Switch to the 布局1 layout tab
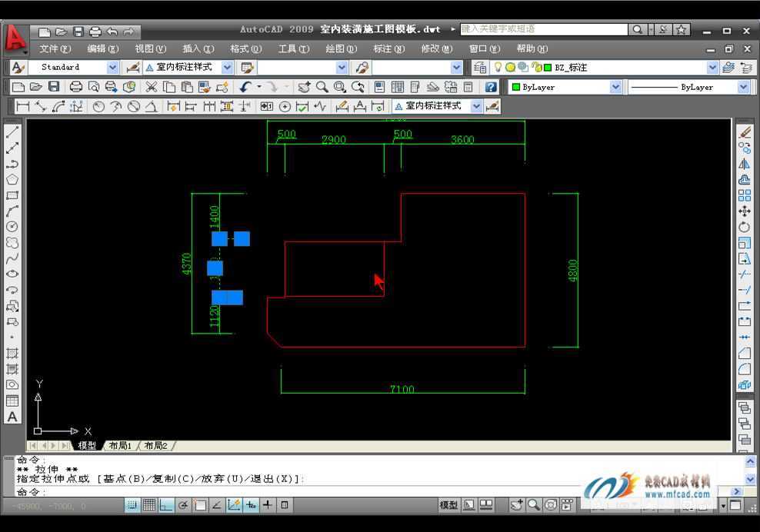The width and height of the screenshot is (760, 532). (x=120, y=445)
